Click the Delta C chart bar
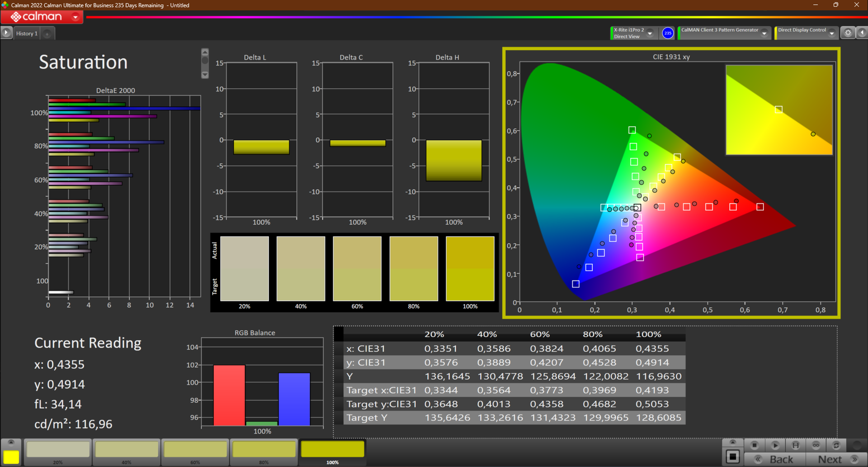The width and height of the screenshot is (868, 467). point(358,143)
